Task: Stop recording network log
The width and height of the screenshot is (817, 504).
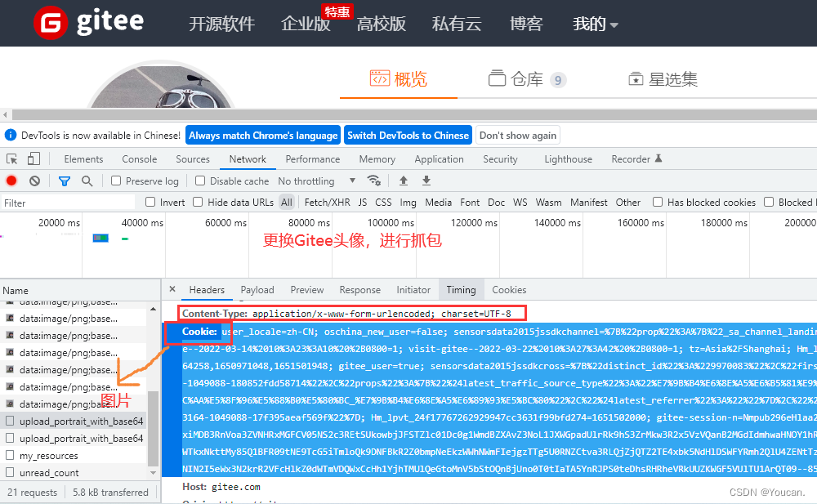Action: (11, 181)
